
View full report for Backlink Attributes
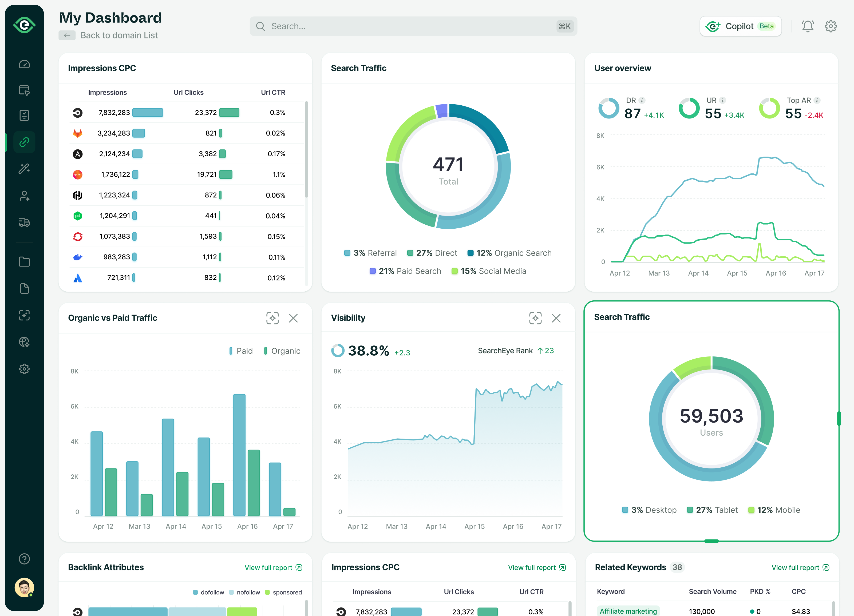pyautogui.click(x=273, y=567)
